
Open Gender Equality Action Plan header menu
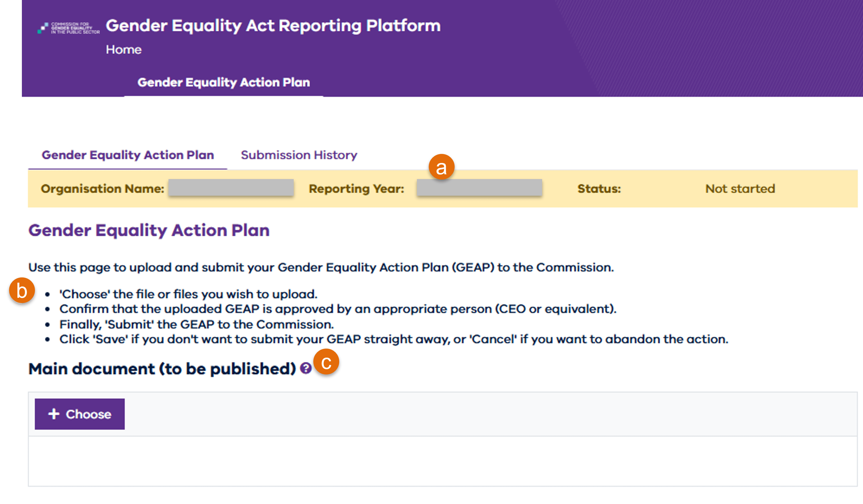224,82
